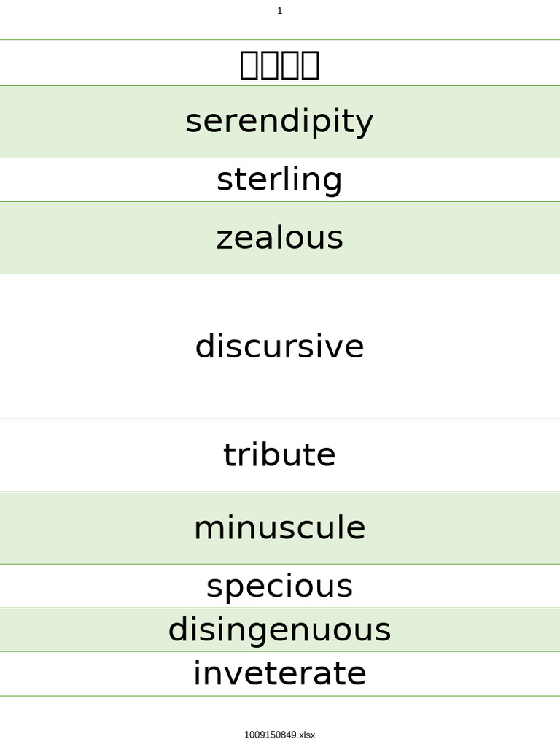The image size is (560, 747).
Task: Select the zealous row
Action: 280,238
